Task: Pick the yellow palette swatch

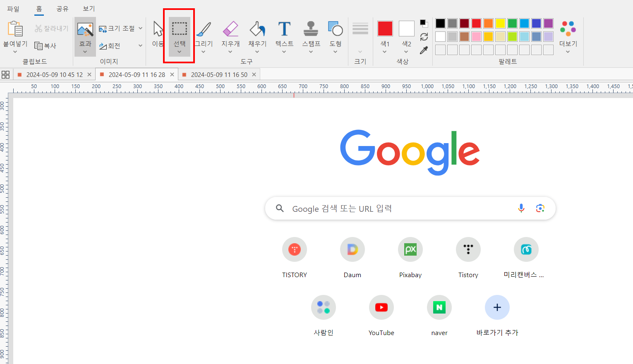Action: tap(501, 23)
